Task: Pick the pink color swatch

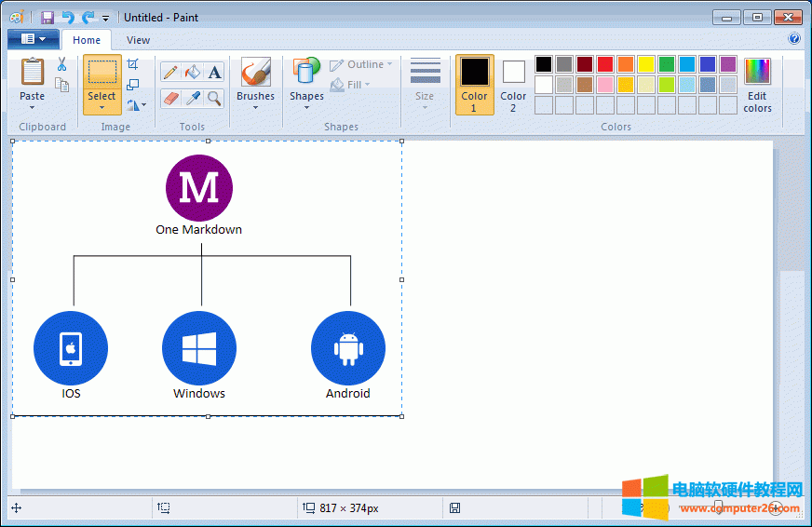Action: coord(605,85)
